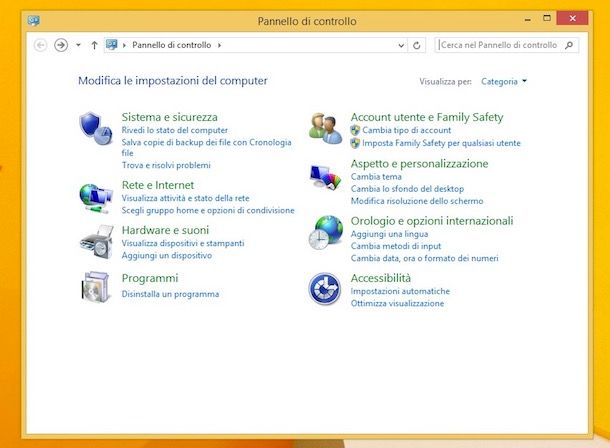
Task: Open the Orologio globe and clock icon
Action: pyautogui.click(x=326, y=233)
